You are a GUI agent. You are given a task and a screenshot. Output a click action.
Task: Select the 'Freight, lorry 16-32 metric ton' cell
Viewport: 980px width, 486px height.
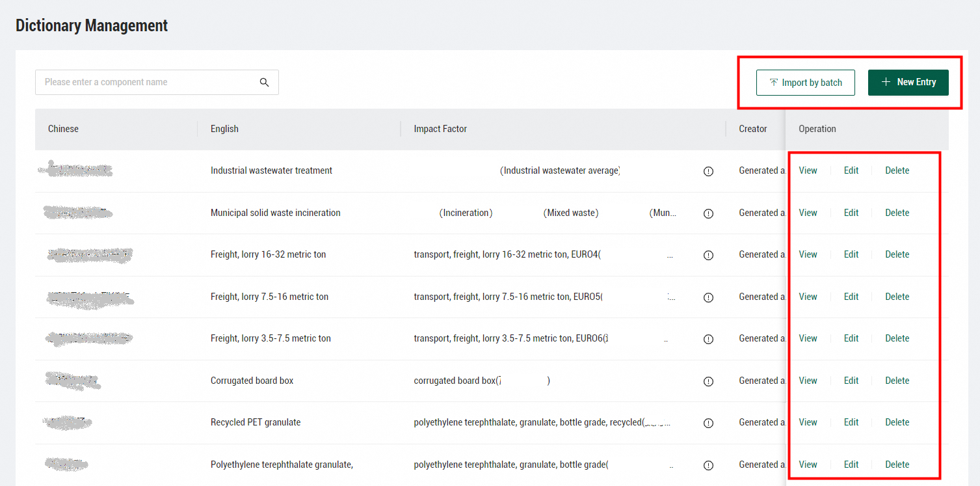point(269,254)
